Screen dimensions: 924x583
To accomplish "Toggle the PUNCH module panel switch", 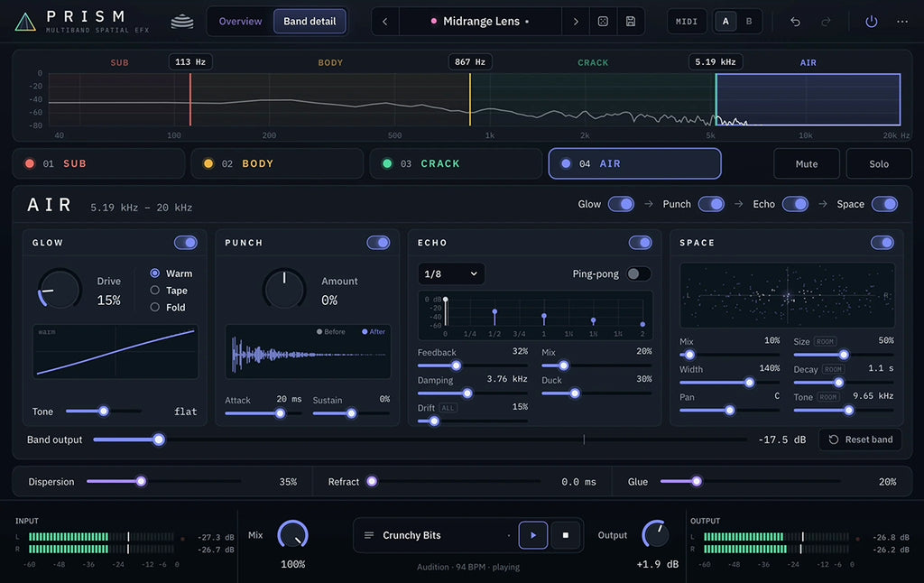I will click(378, 242).
